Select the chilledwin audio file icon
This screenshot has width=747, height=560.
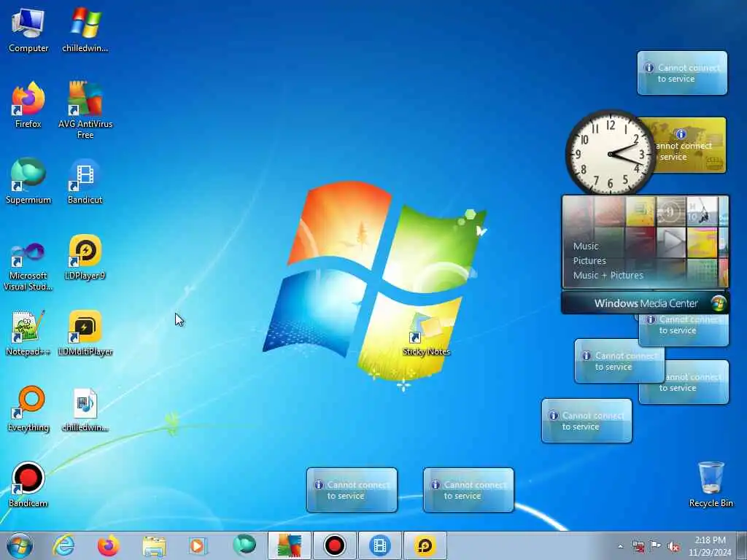pyautogui.click(x=85, y=410)
